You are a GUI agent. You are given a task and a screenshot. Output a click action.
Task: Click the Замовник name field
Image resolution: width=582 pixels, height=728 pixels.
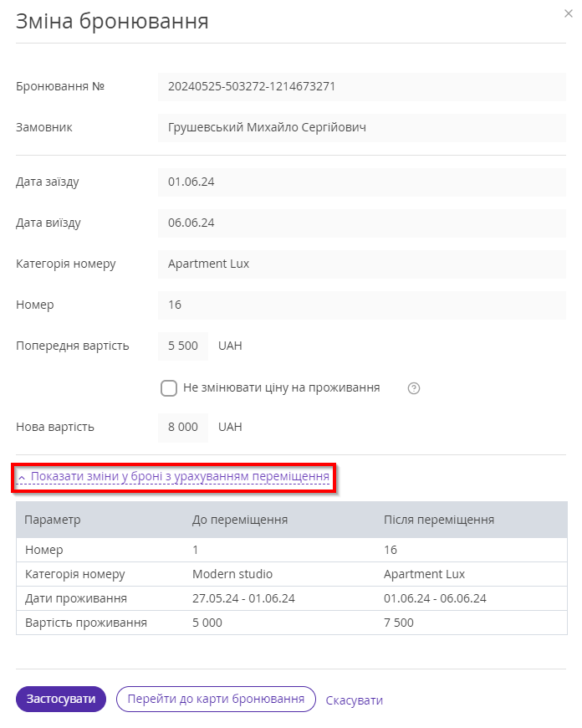click(x=361, y=127)
